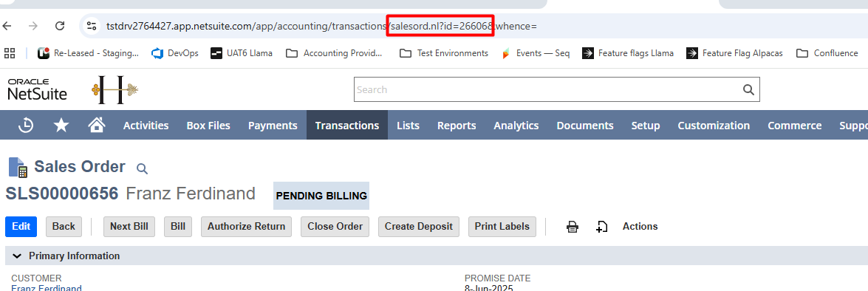Click the Edit button
868x291 pixels.
[x=21, y=226]
